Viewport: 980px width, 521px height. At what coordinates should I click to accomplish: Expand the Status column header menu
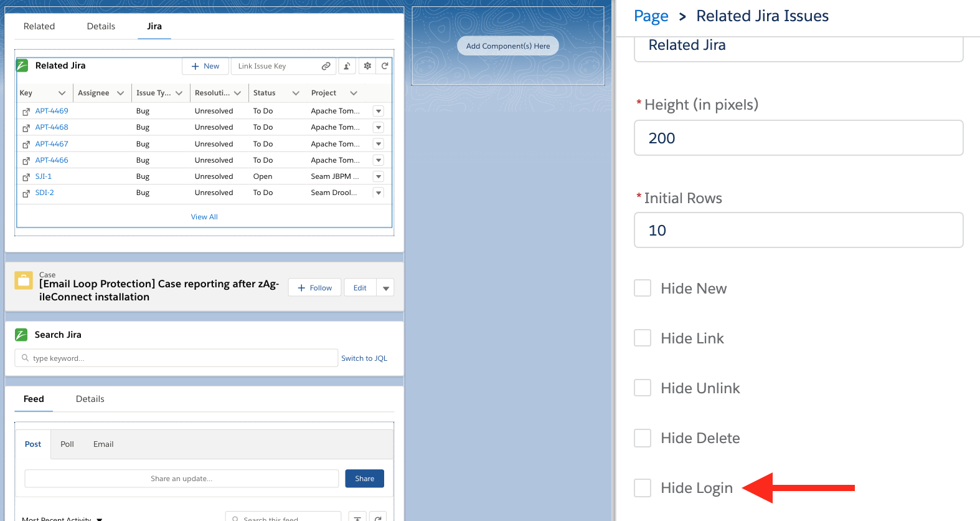point(296,93)
